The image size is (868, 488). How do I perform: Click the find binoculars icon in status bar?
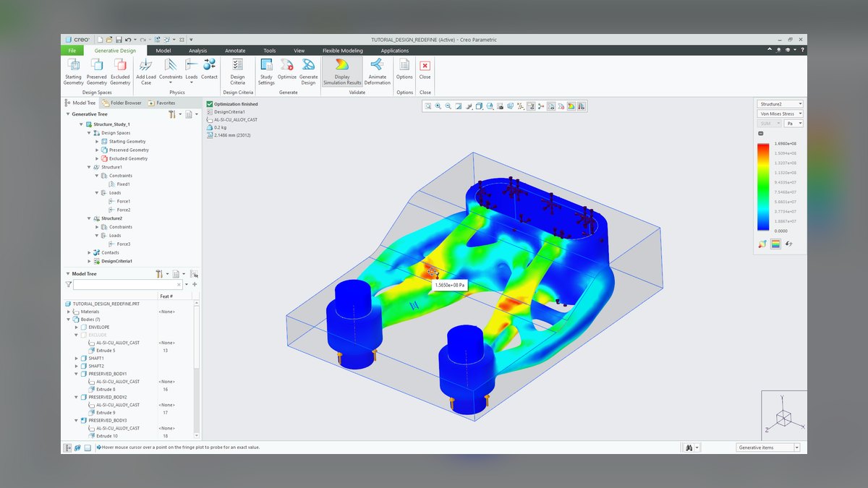click(x=689, y=448)
